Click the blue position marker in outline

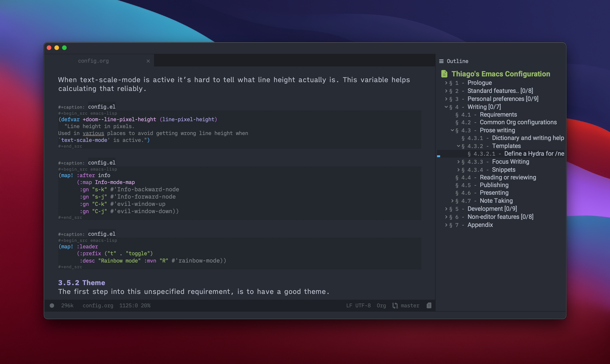[x=439, y=156]
